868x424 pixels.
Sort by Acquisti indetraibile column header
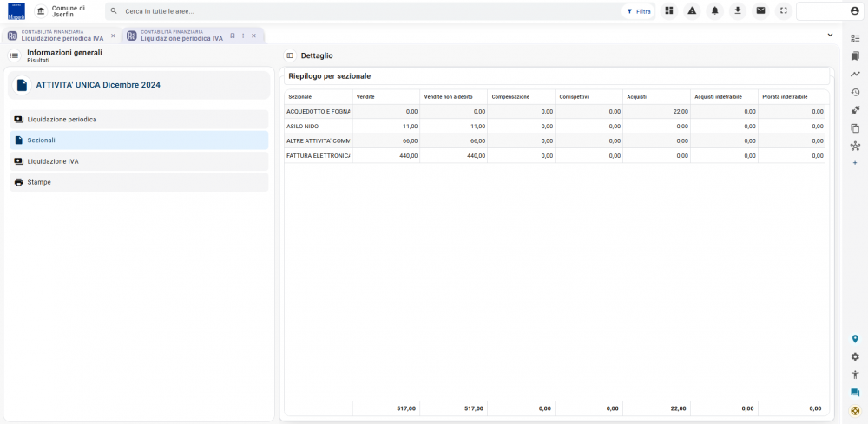724,97
